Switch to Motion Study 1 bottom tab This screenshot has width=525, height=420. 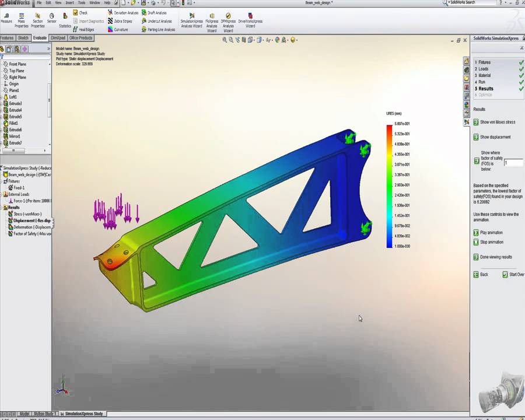45,414
